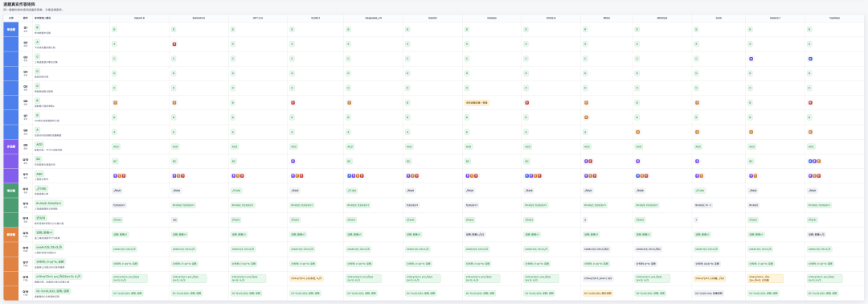Click the yellow unstable-answer tag in row Q6
868x304 pixels.
click(477, 102)
